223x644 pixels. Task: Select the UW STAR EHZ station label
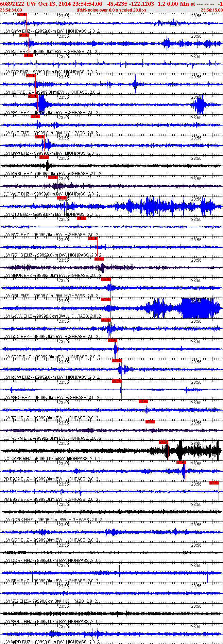pos(17,357)
